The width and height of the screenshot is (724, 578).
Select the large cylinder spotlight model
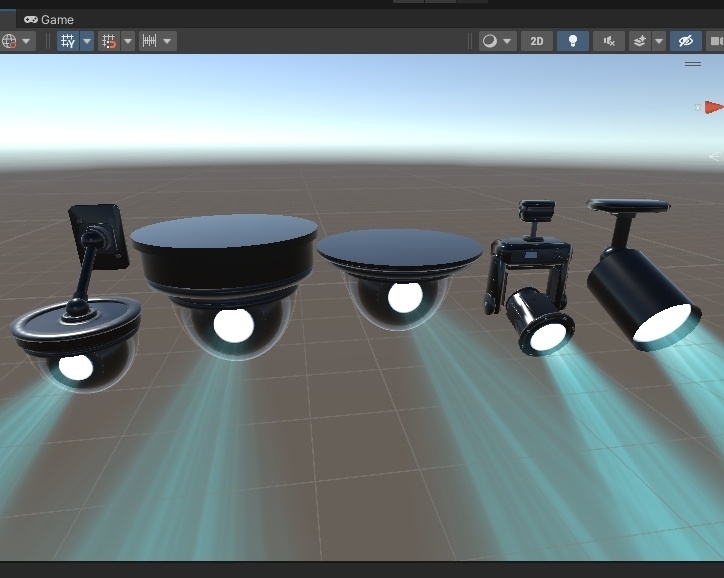[644, 277]
